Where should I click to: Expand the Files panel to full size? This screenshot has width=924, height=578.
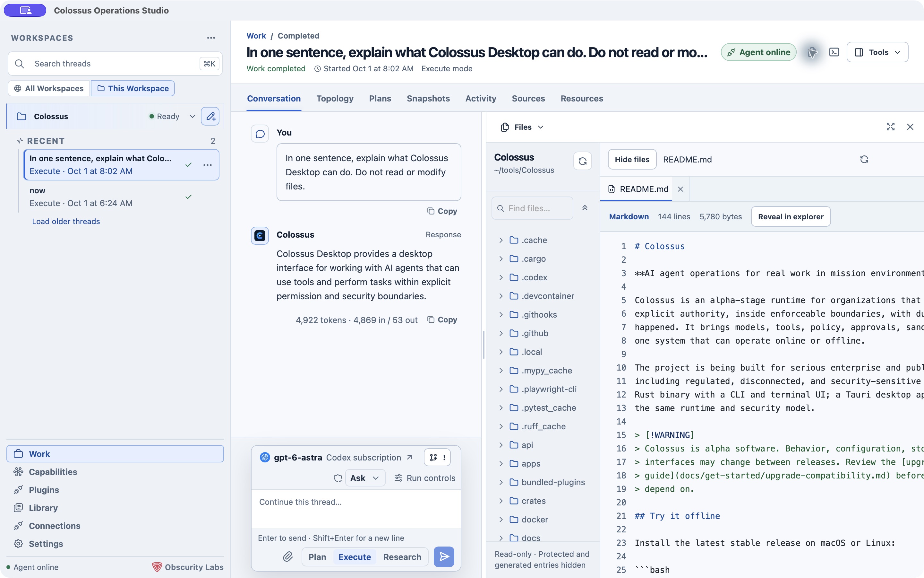point(890,127)
